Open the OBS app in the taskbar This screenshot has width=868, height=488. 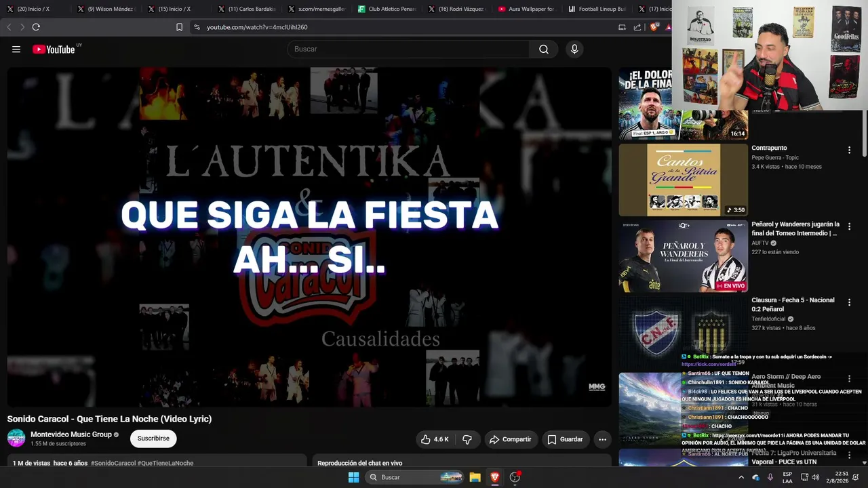click(515, 477)
